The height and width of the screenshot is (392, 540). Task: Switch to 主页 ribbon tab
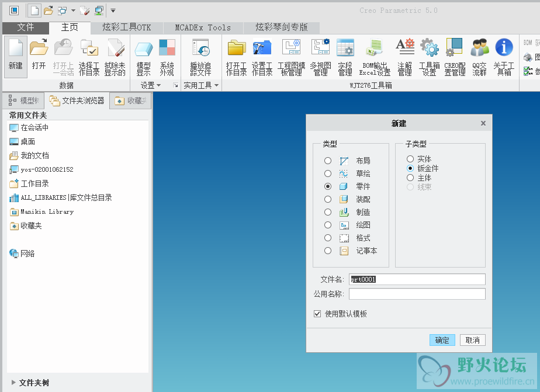pos(70,27)
